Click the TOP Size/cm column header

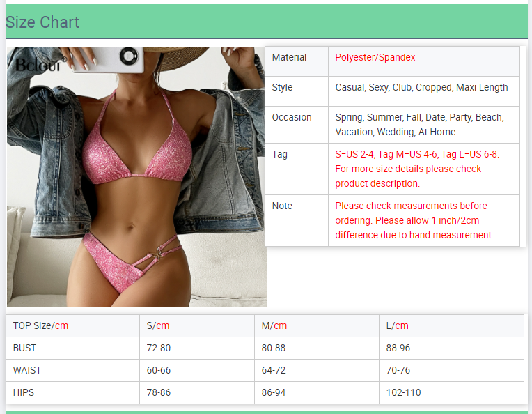(40, 325)
